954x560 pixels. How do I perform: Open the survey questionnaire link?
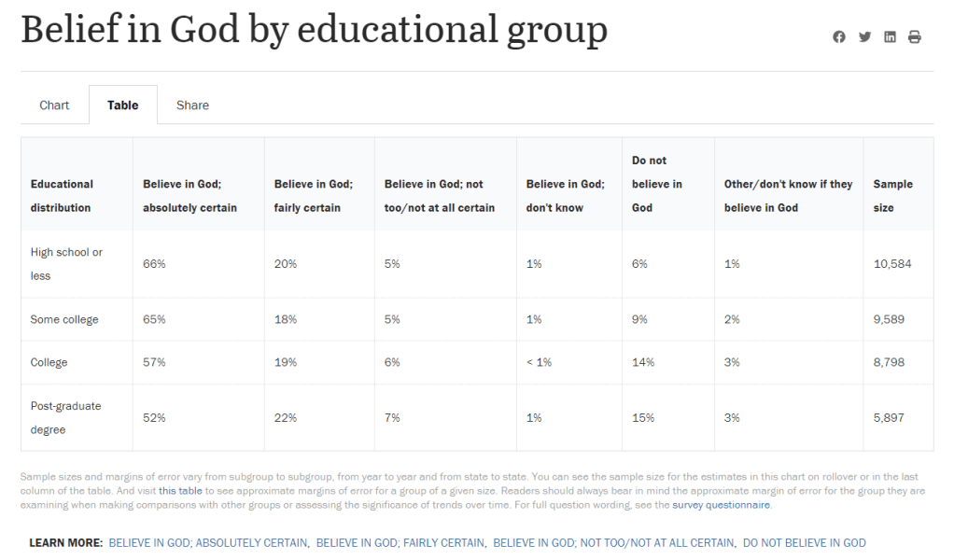721,505
